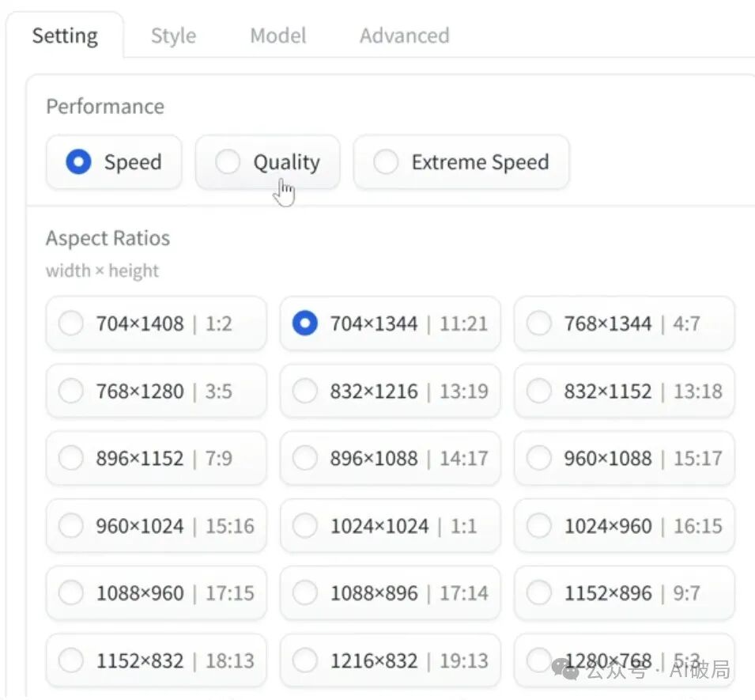Choose 1024×1024 1:1 square ratio

point(390,526)
